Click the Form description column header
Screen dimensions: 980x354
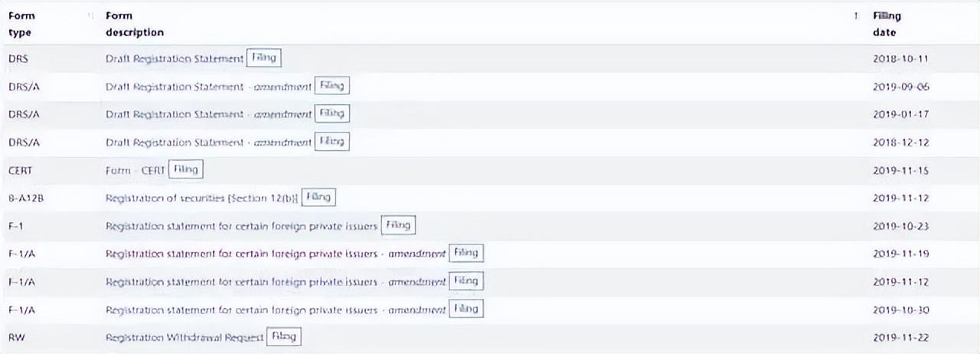134,24
